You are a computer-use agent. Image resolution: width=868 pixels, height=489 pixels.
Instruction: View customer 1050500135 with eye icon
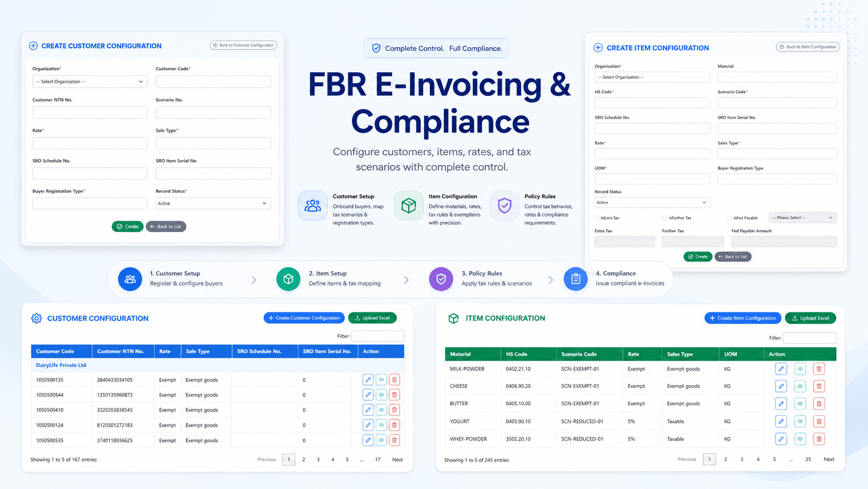pyautogui.click(x=382, y=380)
